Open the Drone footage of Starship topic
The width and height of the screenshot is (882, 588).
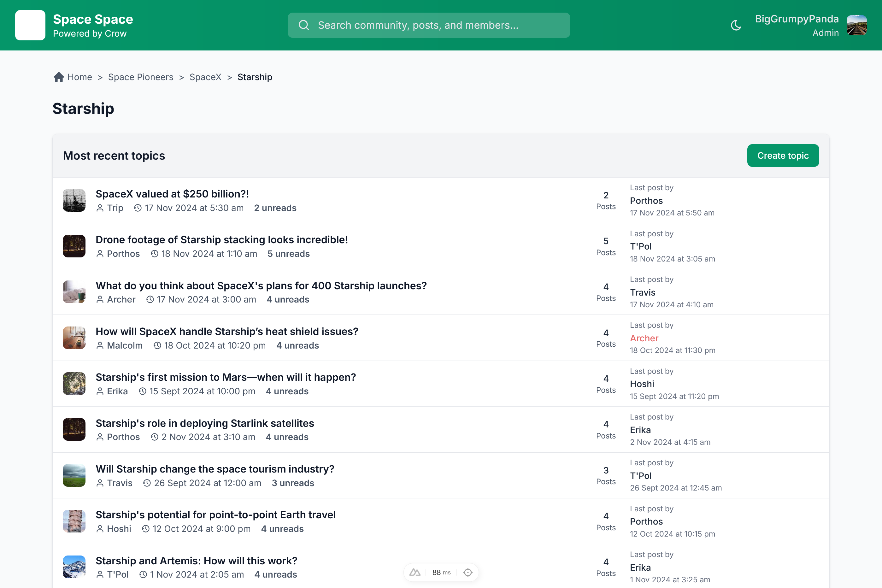pos(222,240)
